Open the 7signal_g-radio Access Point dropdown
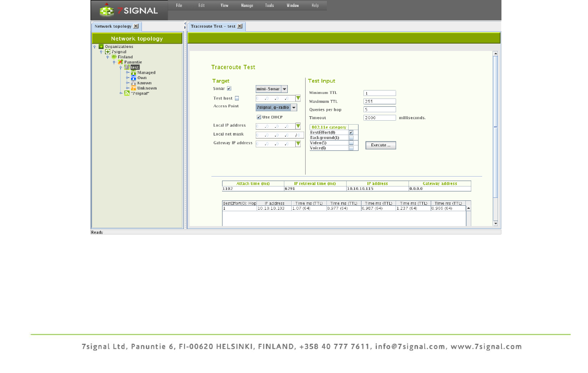The width and height of the screenshot is (588, 373). click(x=294, y=107)
